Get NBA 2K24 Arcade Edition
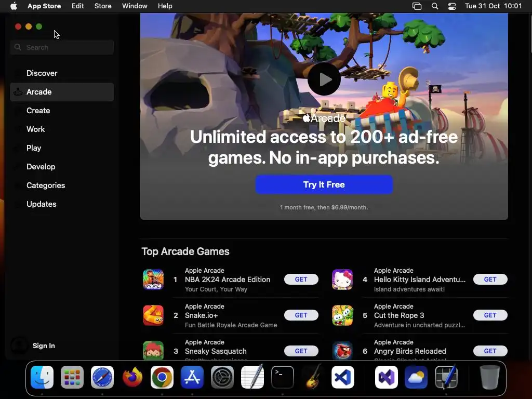This screenshot has height=399, width=532. tap(301, 279)
